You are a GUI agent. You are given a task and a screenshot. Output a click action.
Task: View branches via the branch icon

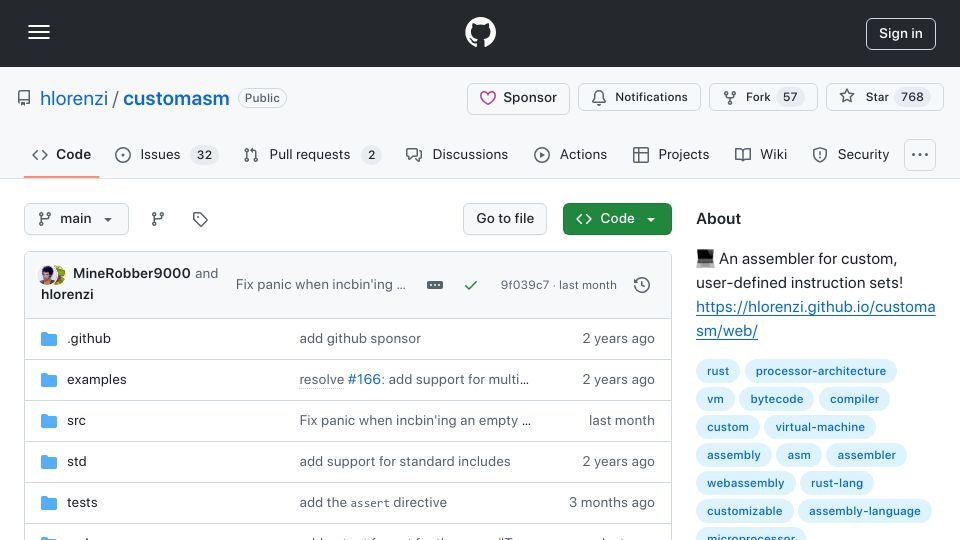[158, 219]
